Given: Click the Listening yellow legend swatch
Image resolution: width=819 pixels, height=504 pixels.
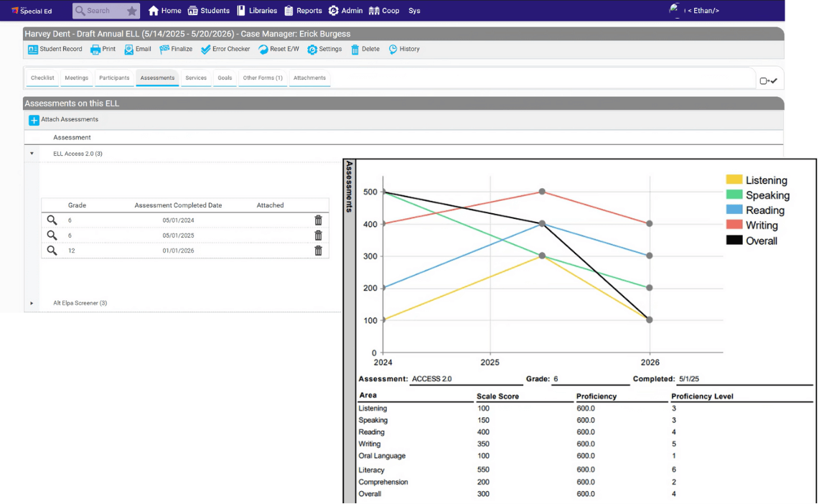Looking at the screenshot, I should click(x=734, y=179).
